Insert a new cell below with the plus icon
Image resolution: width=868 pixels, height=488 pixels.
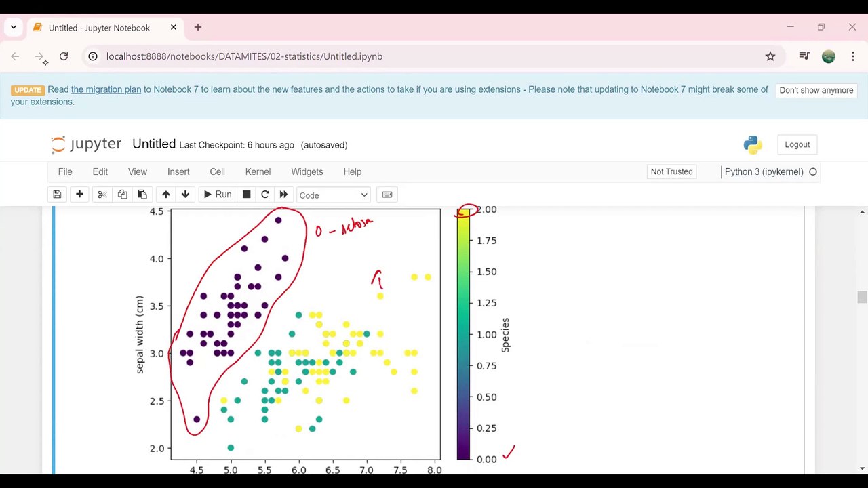click(79, 195)
